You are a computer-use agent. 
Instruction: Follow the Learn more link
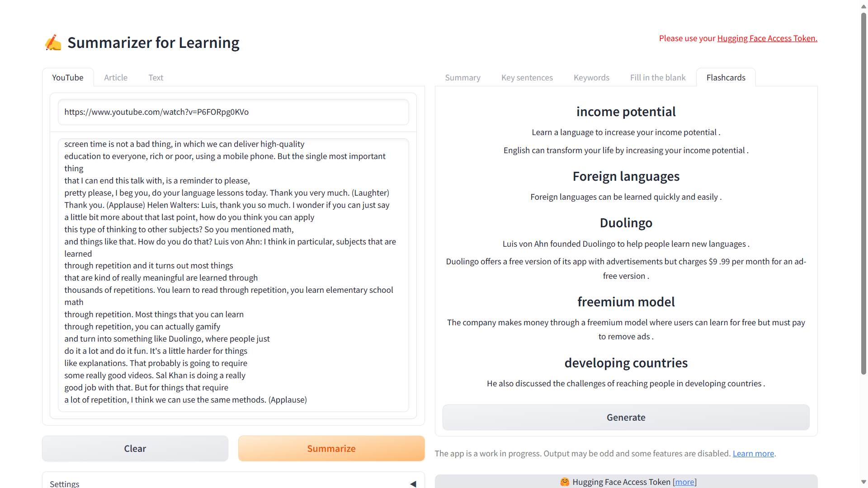pyautogui.click(x=753, y=453)
